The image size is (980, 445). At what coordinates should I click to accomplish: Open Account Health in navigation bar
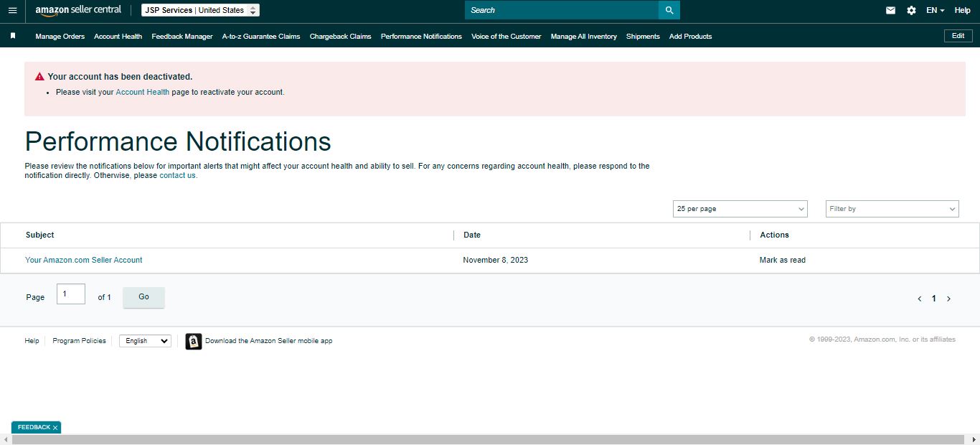[118, 36]
